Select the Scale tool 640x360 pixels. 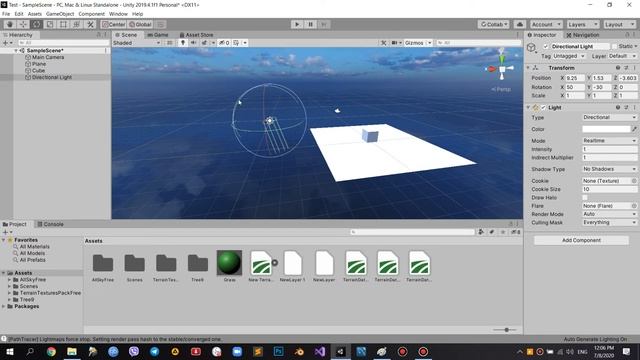click(50, 24)
